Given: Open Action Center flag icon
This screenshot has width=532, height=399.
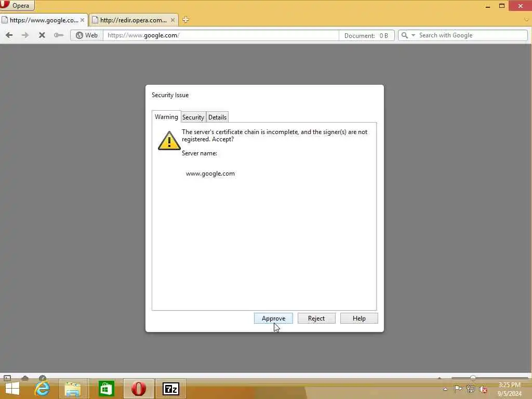Looking at the screenshot, I should pos(458,389).
